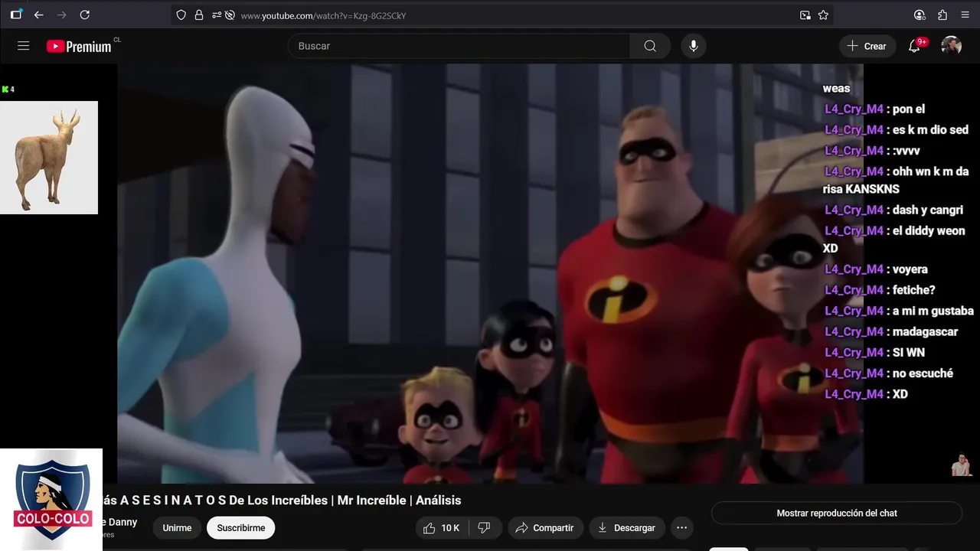
Task: Open the Crear button
Action: (867, 46)
